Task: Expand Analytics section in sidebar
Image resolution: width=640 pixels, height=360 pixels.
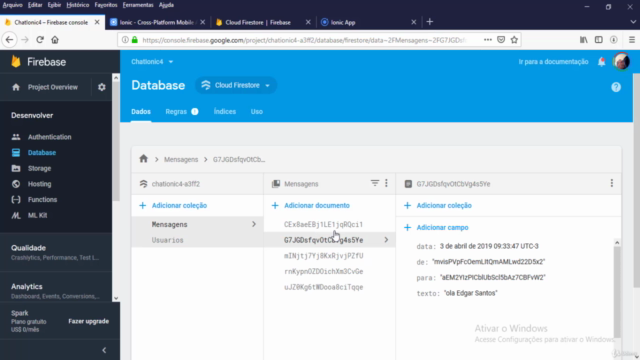Action: 55,291
